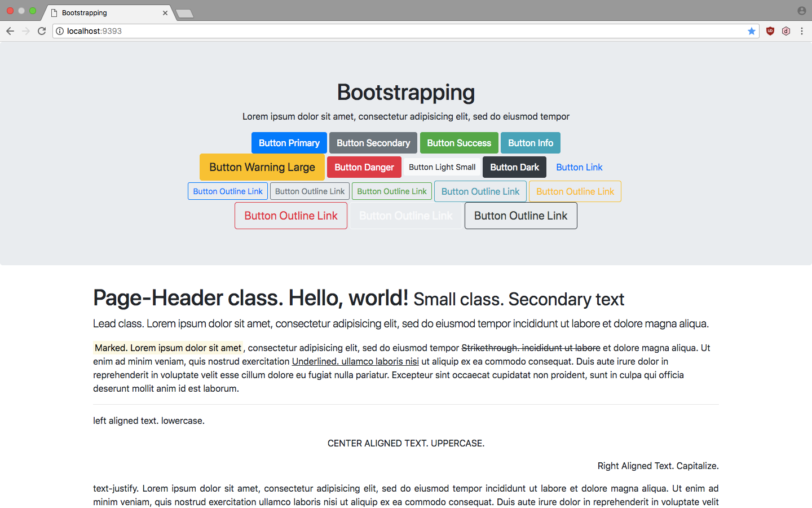
Task: Open the uBlock Origin extension icon
Action: pos(770,31)
